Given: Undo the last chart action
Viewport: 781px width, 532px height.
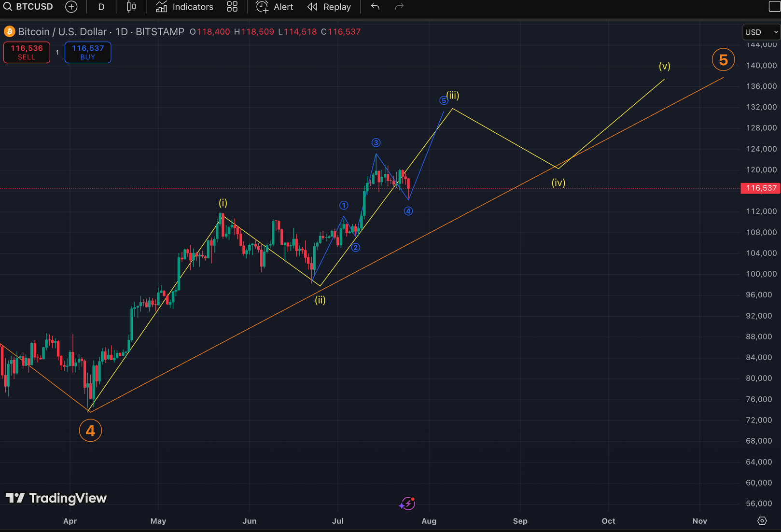Looking at the screenshot, I should point(375,7).
